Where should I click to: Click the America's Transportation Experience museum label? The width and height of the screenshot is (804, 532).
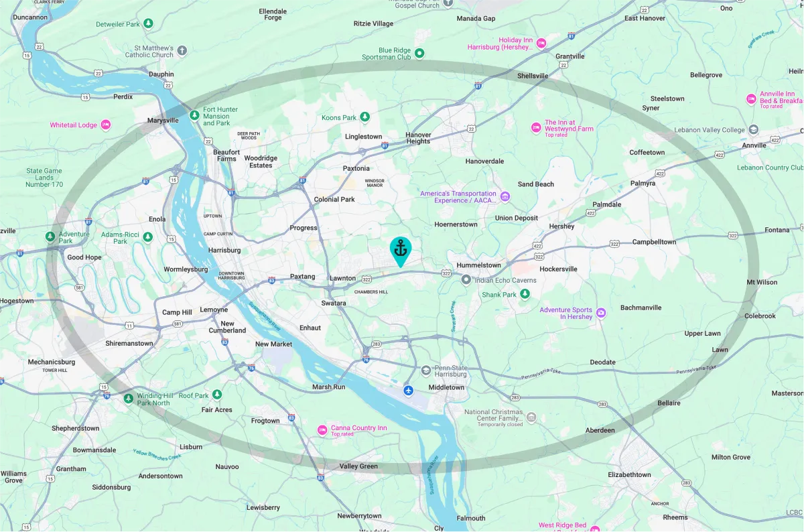(x=459, y=197)
